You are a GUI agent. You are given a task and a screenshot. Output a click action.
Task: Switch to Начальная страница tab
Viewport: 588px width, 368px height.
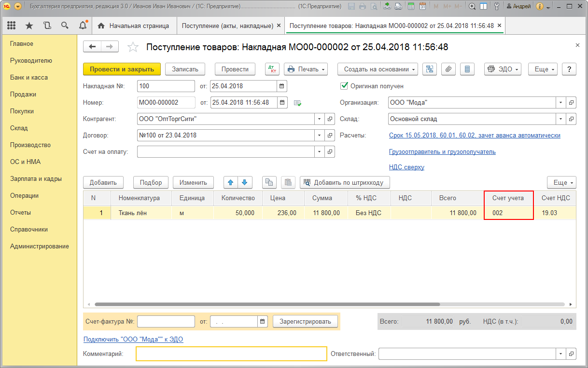click(134, 26)
